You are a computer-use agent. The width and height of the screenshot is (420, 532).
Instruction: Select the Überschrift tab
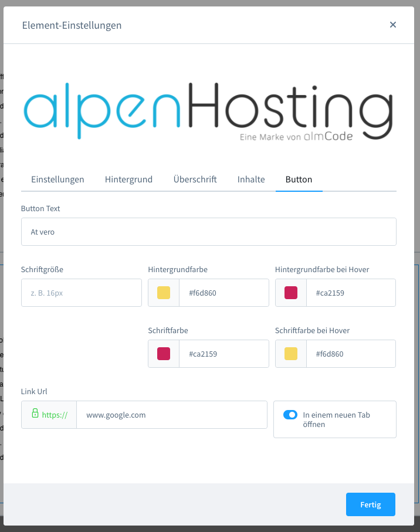click(195, 179)
